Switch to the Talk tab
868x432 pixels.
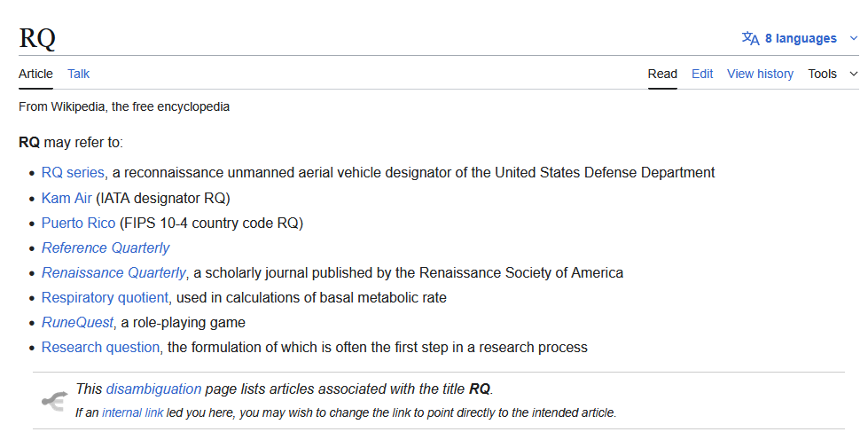pos(78,74)
